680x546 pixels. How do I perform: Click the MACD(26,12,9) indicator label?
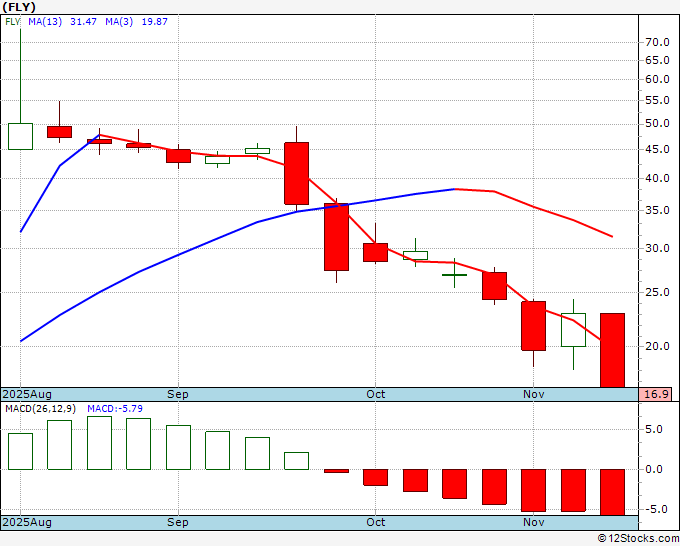click(40, 409)
